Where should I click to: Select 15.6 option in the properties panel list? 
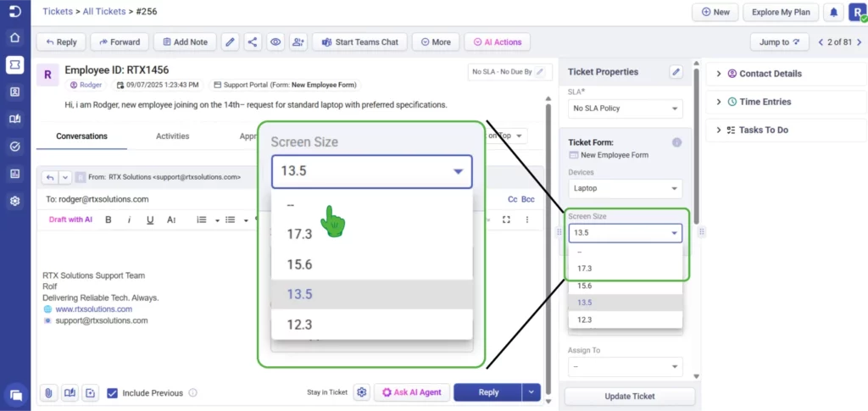coord(625,286)
